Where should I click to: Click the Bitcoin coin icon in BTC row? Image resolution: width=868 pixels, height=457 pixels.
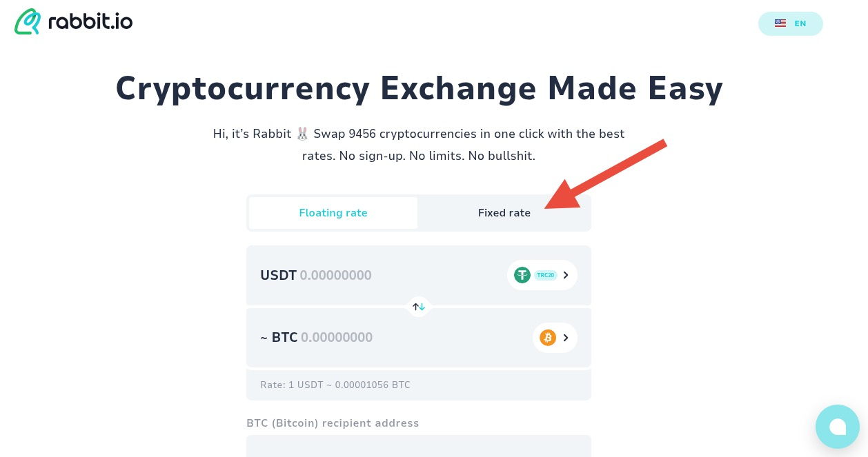coord(548,338)
